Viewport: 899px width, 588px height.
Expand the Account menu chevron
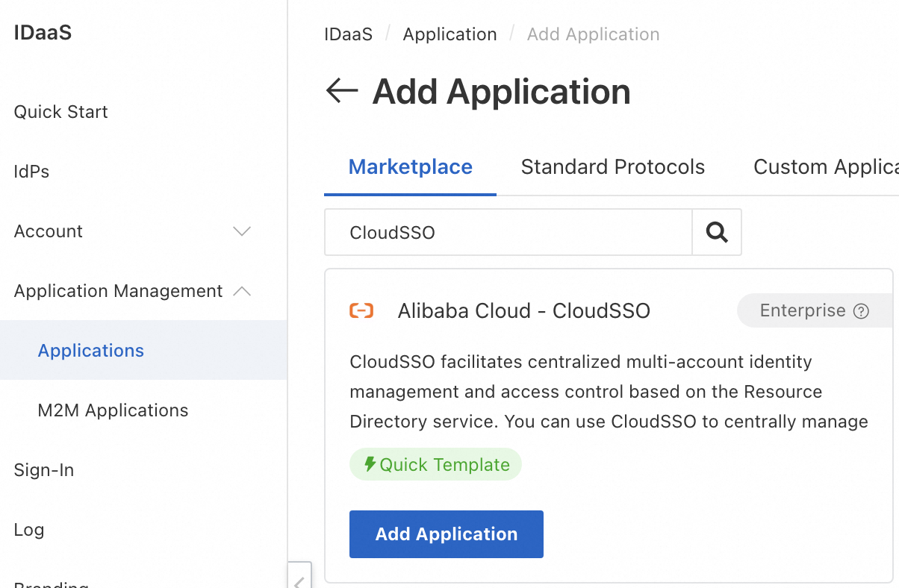coord(242,231)
